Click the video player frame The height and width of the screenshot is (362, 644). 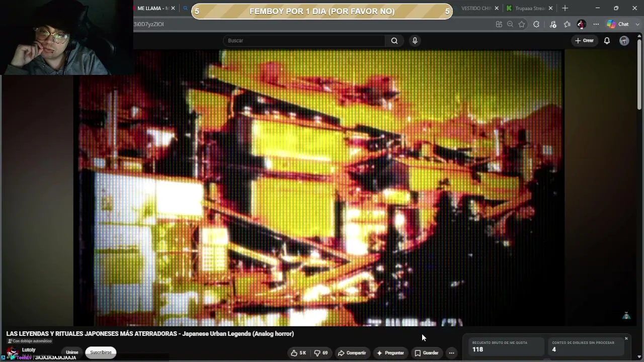pos(320,188)
